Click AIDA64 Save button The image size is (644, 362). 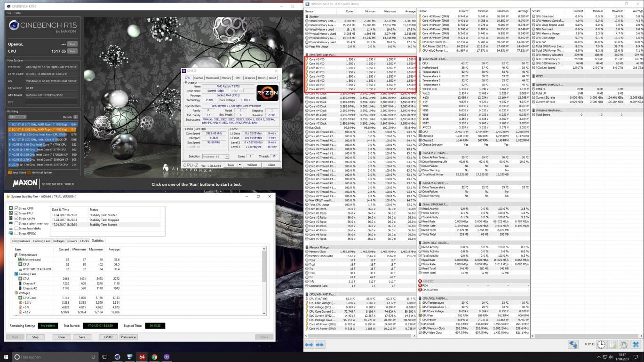(x=82, y=337)
